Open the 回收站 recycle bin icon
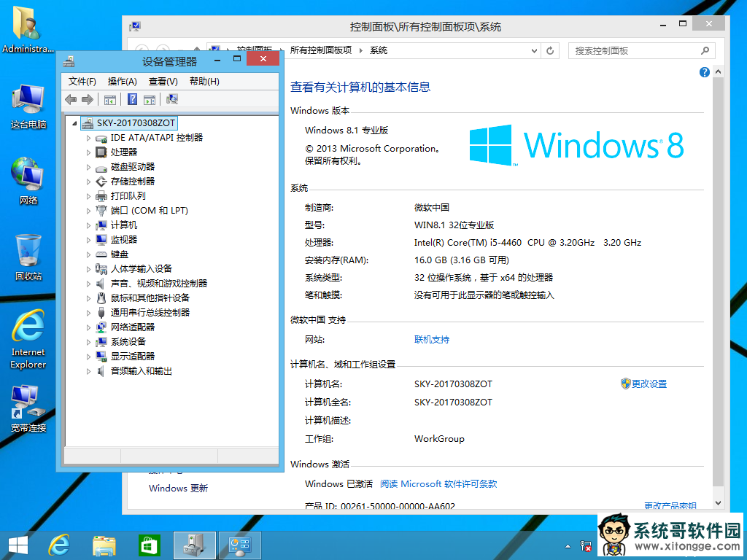 28,257
